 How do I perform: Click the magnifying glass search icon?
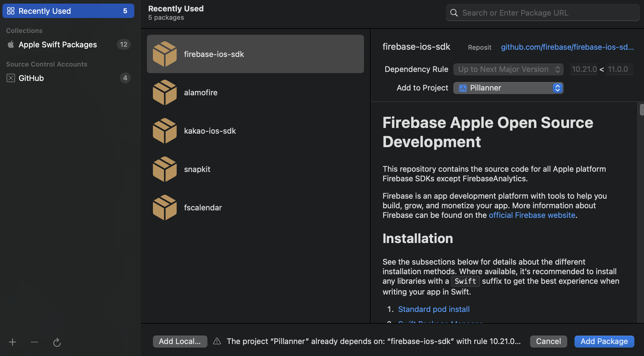[x=454, y=13]
